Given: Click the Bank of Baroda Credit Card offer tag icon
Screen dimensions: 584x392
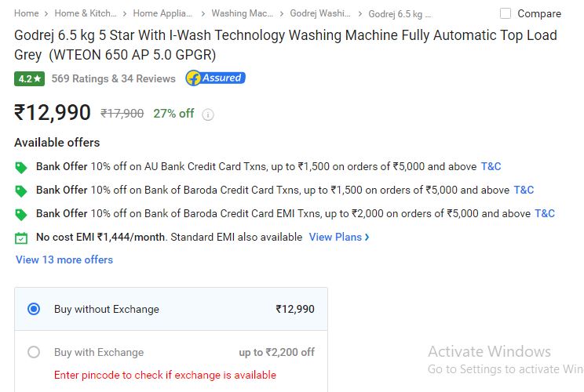Looking at the screenshot, I should pos(21,191).
